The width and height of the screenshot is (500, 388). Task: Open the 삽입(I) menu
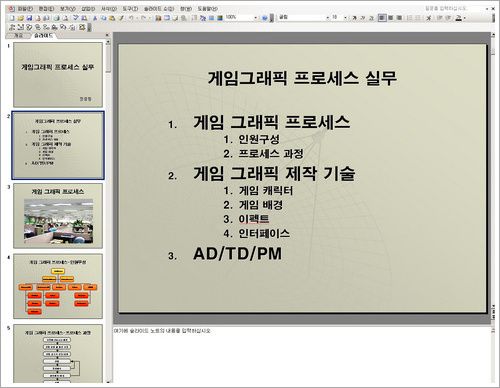[88, 9]
